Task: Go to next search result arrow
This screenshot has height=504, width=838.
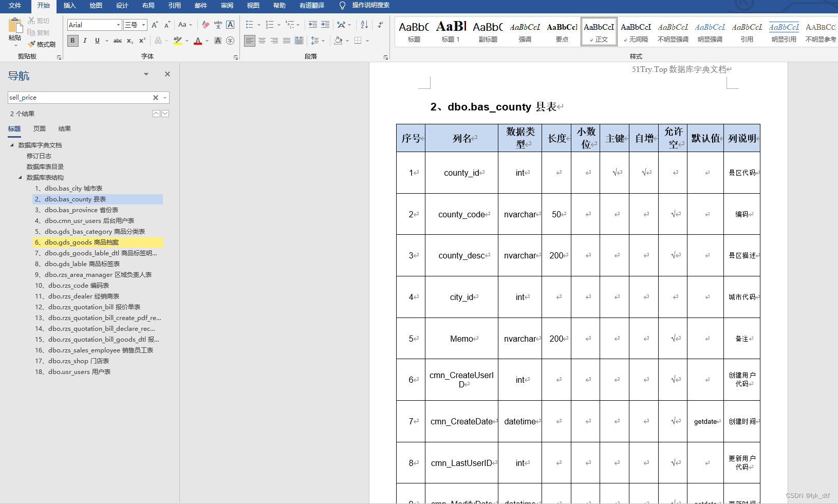Action: pyautogui.click(x=165, y=114)
